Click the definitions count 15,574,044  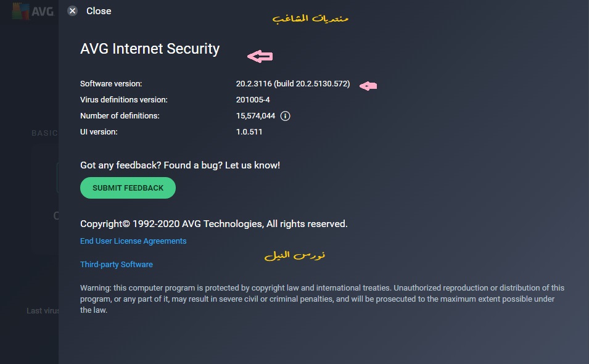click(255, 116)
